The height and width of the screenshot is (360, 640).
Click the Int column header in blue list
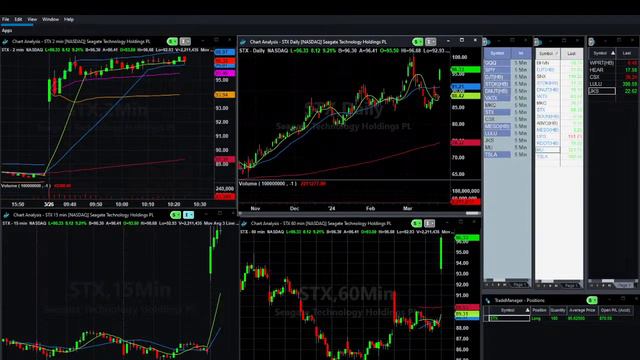coord(521,53)
